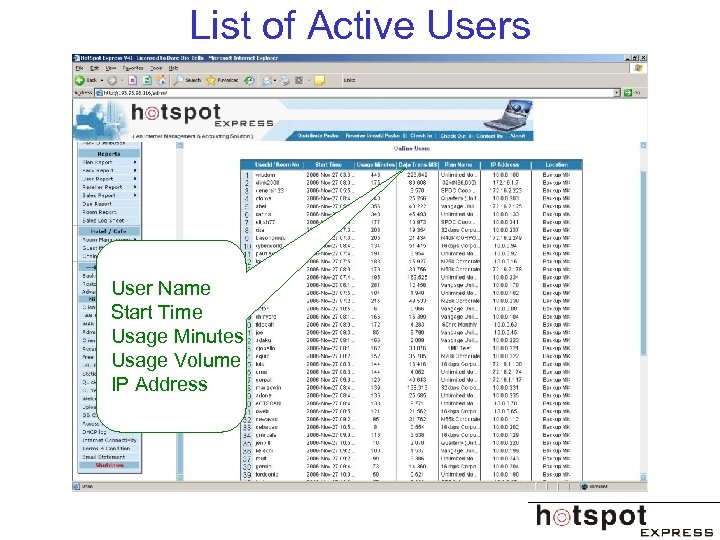Open the Tools menu
This screenshot has height=540, width=720.
coord(156,68)
